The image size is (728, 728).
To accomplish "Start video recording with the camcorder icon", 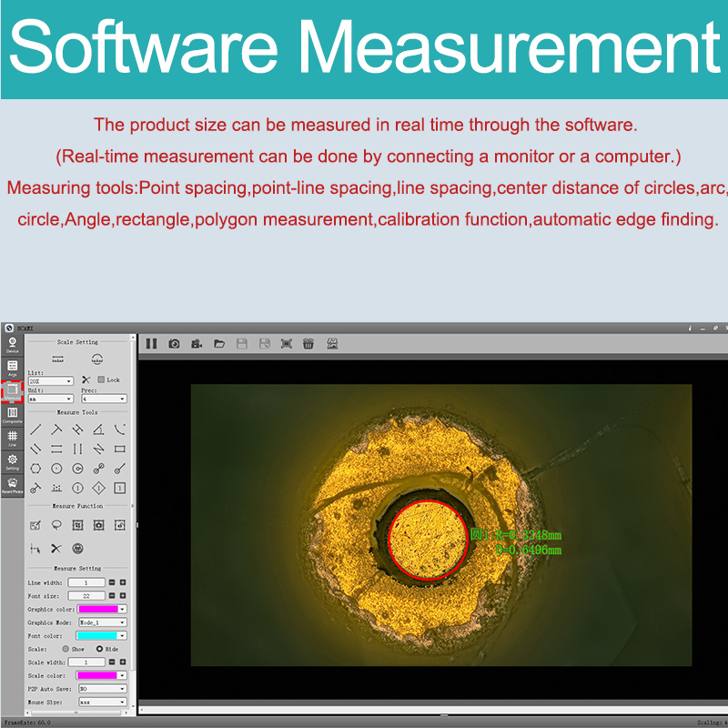I will coord(196,344).
